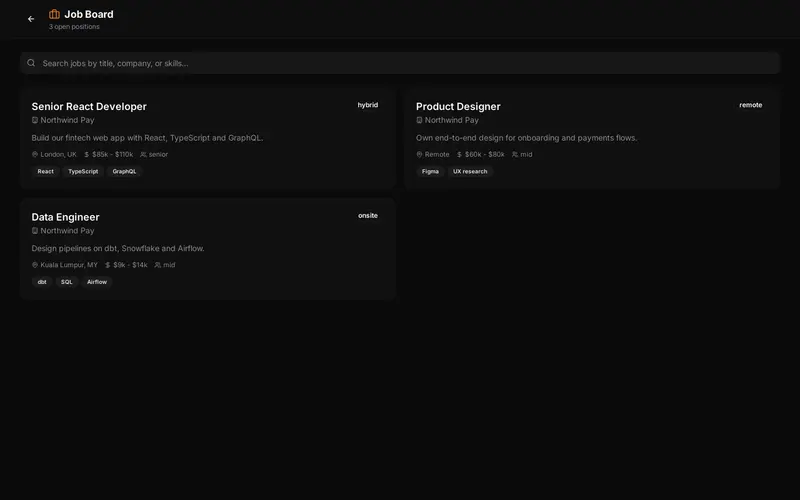This screenshot has height=500, width=800.
Task: Click the search magnifier icon
Action: 31,63
